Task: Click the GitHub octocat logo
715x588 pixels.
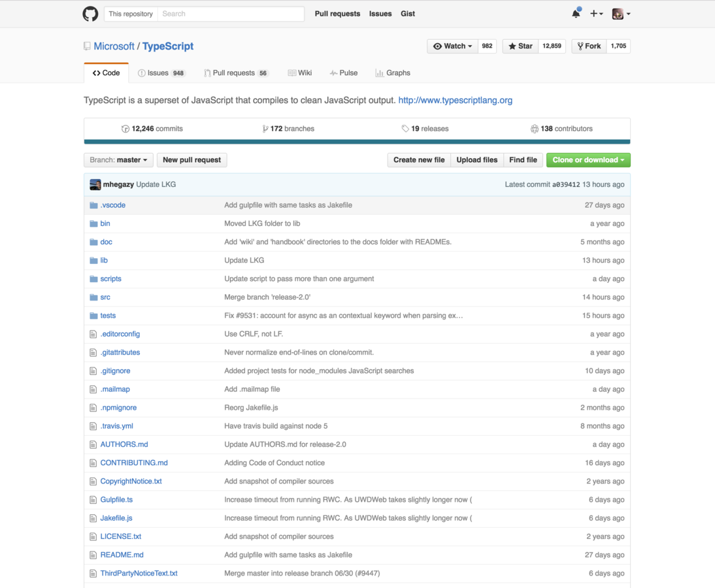Action: 90,14
